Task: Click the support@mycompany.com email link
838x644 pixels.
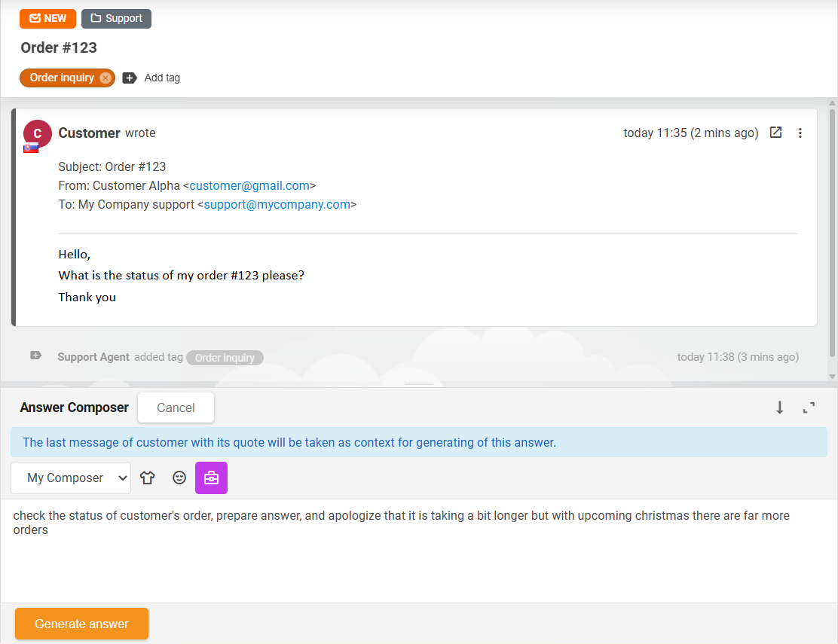Action: 277,204
